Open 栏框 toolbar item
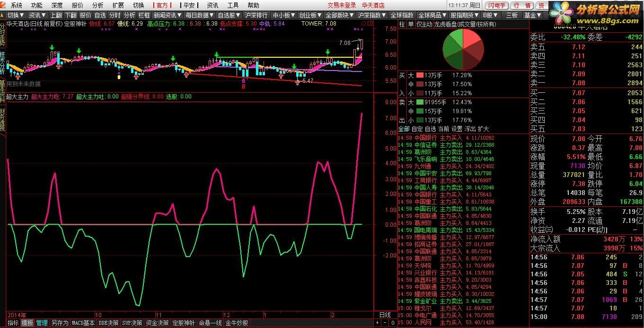The width and height of the screenshot is (644, 328). [144, 15]
